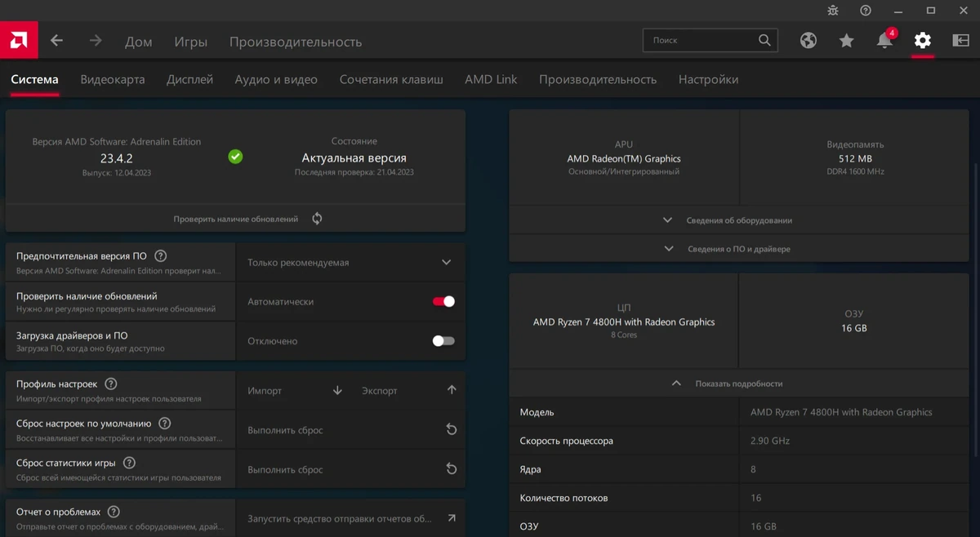Show help for Отчет о проблемах
Viewport: 980px width, 537px height.
point(114,513)
